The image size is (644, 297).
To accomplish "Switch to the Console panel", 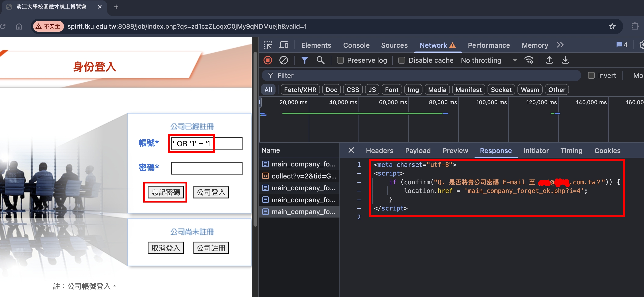I will point(356,45).
